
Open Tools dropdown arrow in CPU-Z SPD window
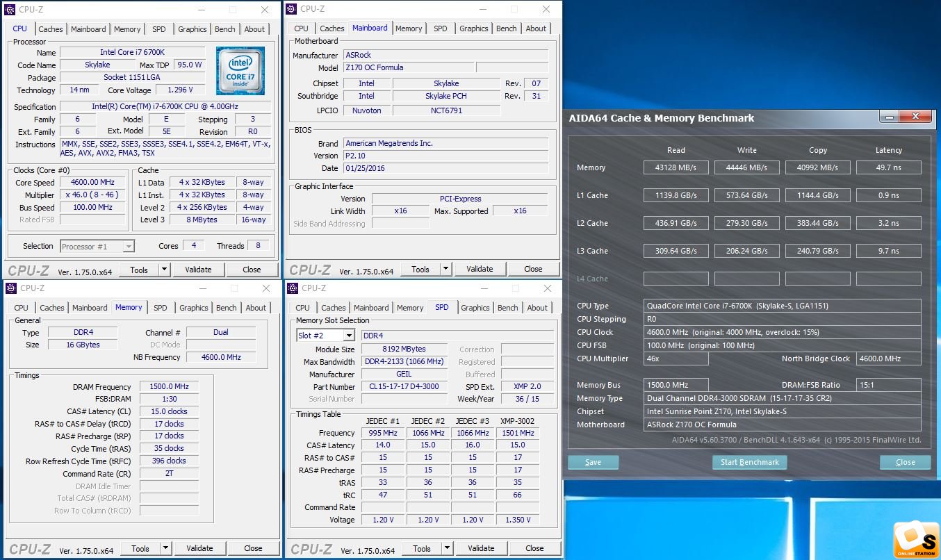448,548
